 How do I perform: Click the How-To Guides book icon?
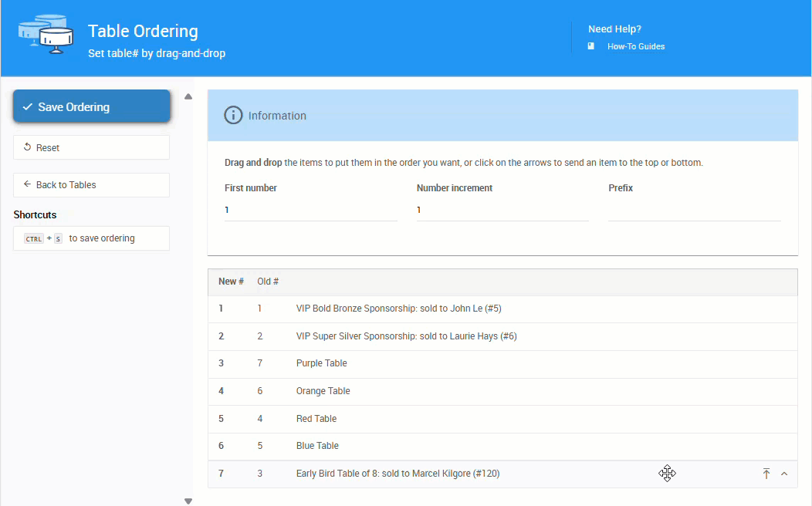pyautogui.click(x=591, y=46)
